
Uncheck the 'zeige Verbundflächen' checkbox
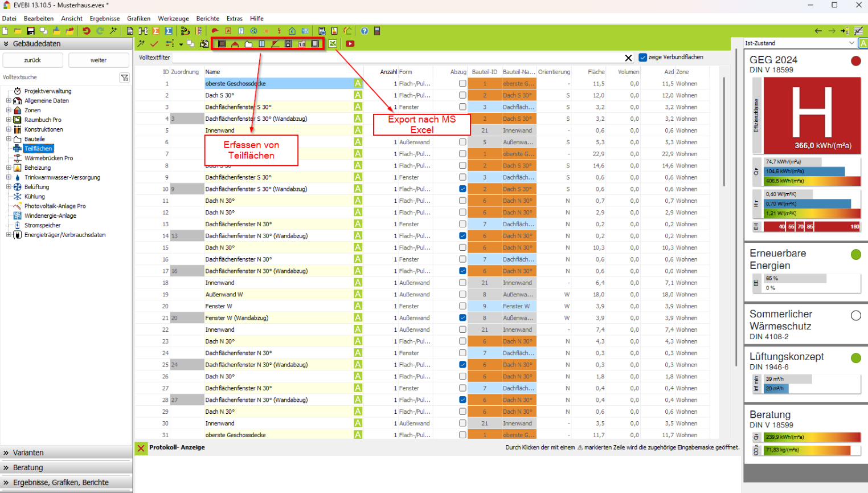(643, 58)
